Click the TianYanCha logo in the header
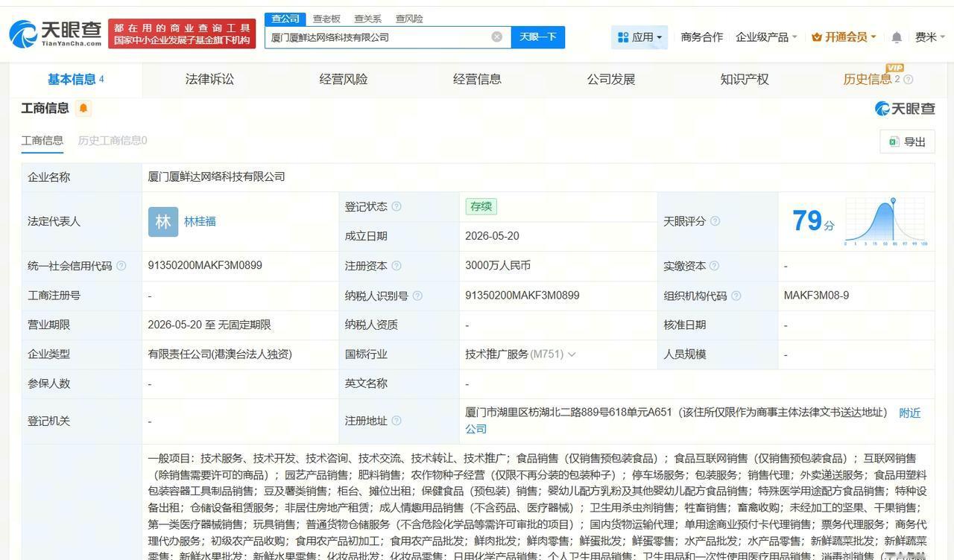Viewport: 954px width, 560px height. point(56,34)
